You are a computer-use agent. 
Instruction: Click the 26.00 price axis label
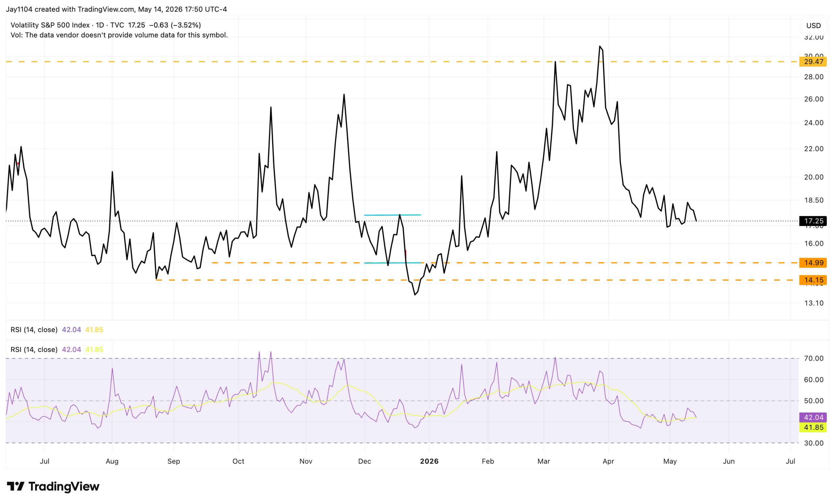pyautogui.click(x=814, y=99)
